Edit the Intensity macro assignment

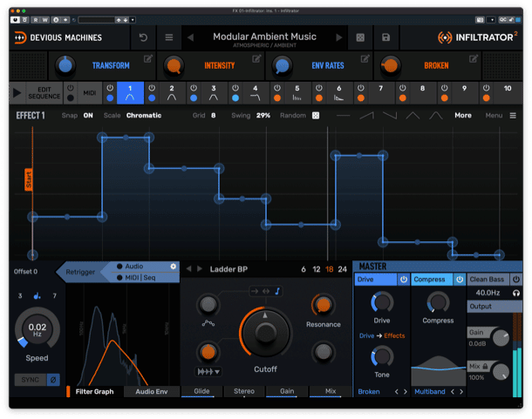[256, 58]
